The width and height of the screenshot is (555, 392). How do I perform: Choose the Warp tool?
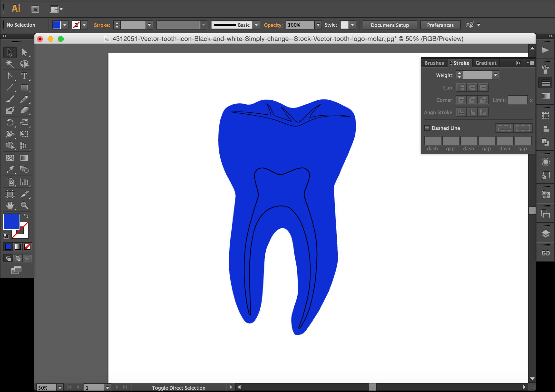coord(10,134)
